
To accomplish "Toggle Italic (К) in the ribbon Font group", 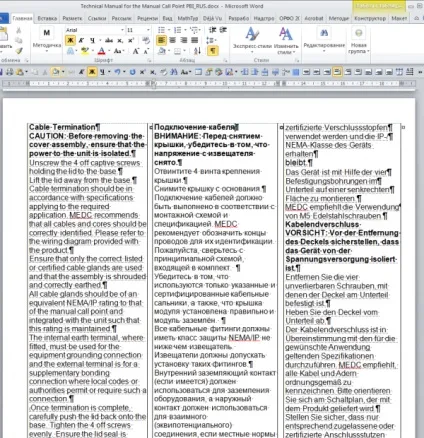I will (81, 40).
